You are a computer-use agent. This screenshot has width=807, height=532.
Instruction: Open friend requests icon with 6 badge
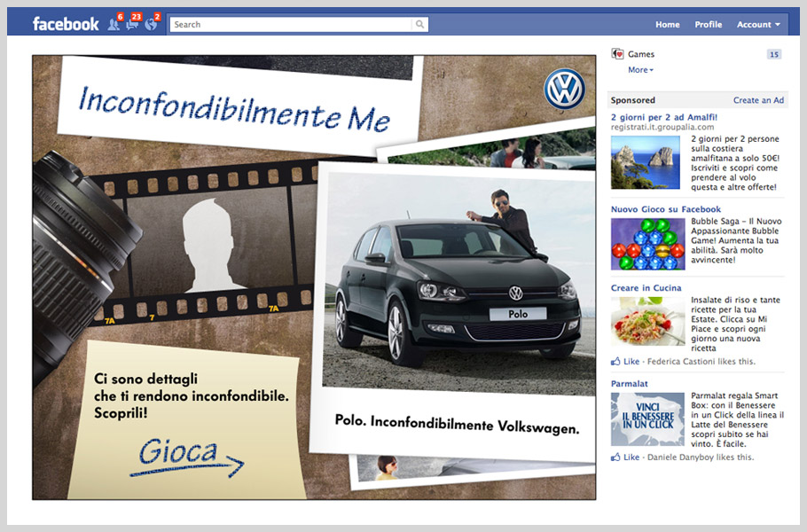tap(114, 24)
